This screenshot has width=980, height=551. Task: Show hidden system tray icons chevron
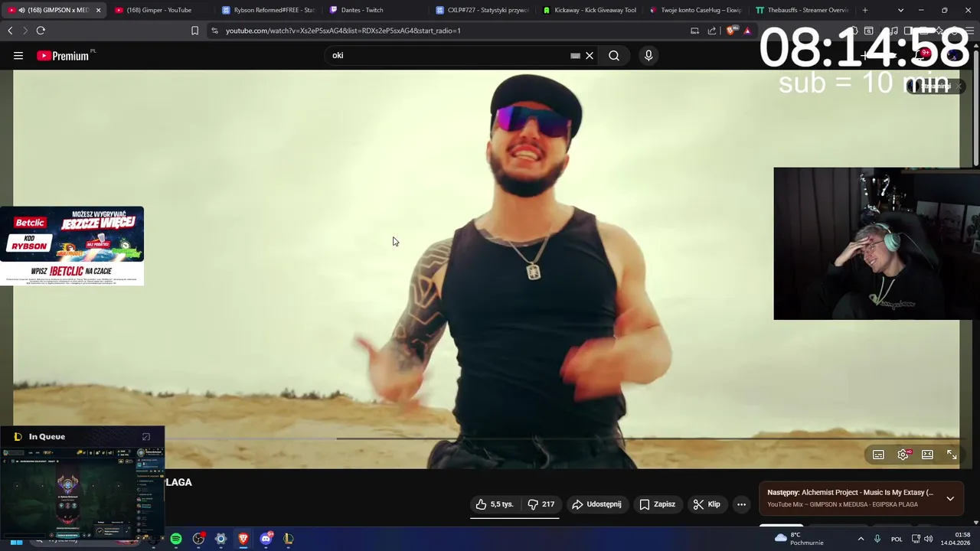[x=861, y=539]
